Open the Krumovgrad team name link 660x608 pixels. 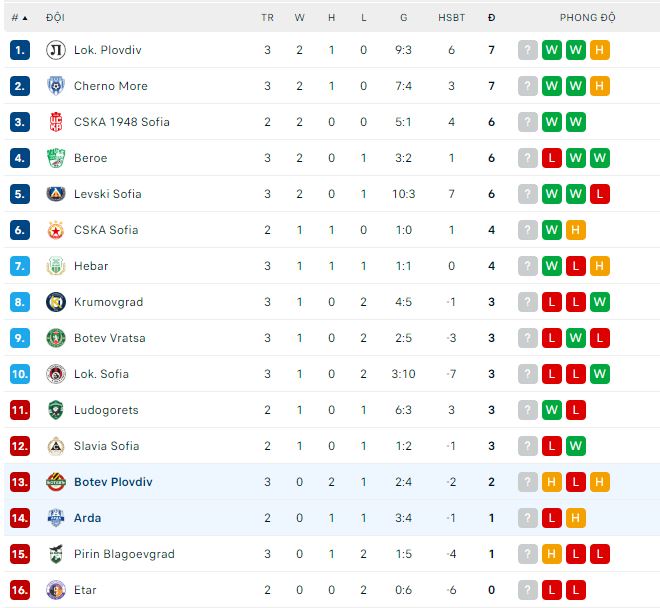point(109,302)
